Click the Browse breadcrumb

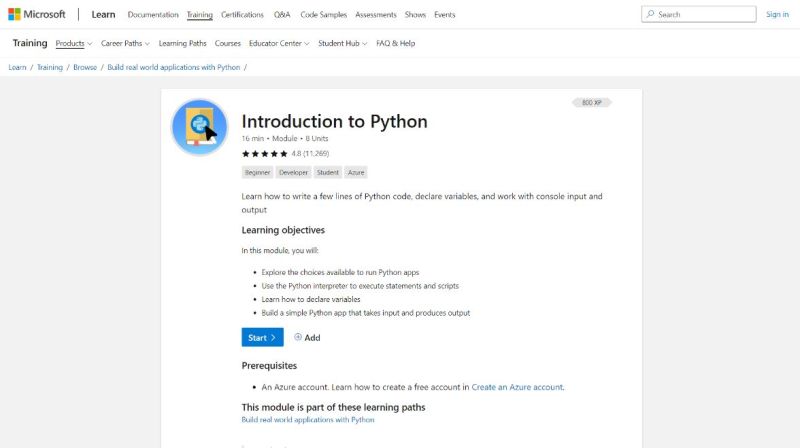click(85, 67)
